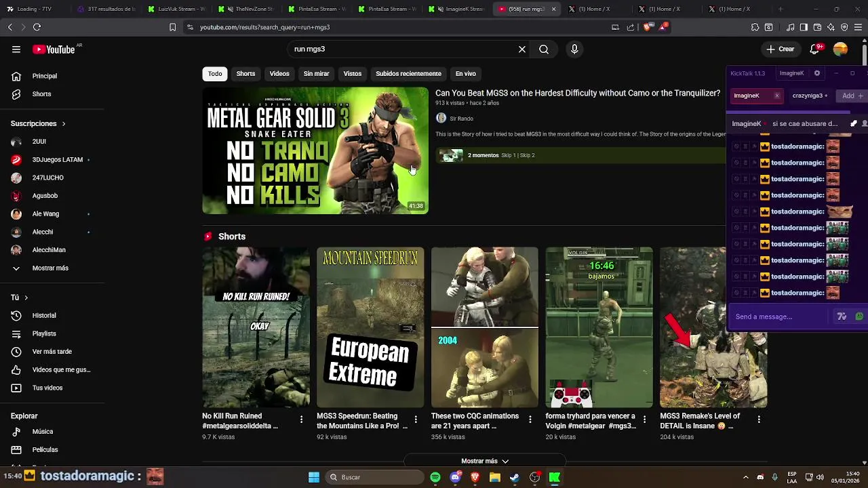This screenshot has height=488, width=868.
Task: Open options for No Kill Run Ruined short
Action: point(302,420)
